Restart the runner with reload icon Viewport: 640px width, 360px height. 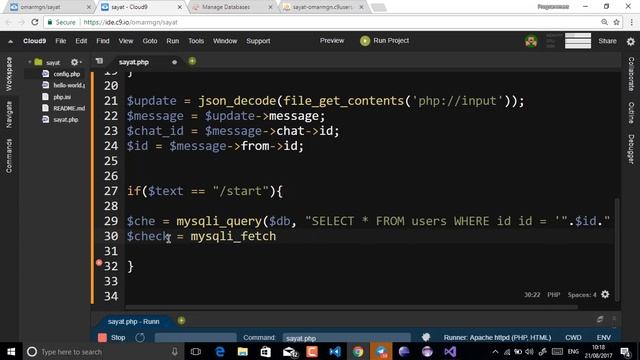(140, 338)
